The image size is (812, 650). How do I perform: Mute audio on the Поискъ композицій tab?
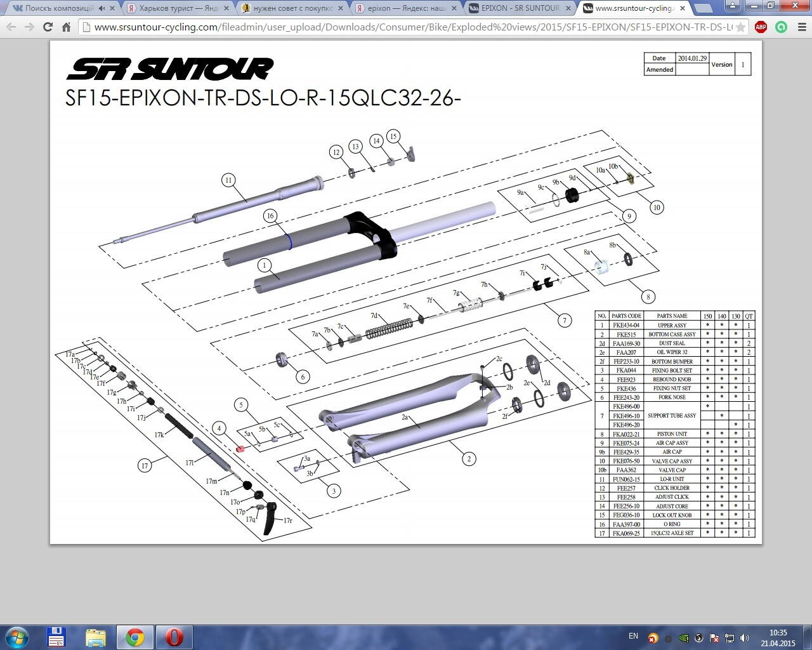(x=101, y=8)
